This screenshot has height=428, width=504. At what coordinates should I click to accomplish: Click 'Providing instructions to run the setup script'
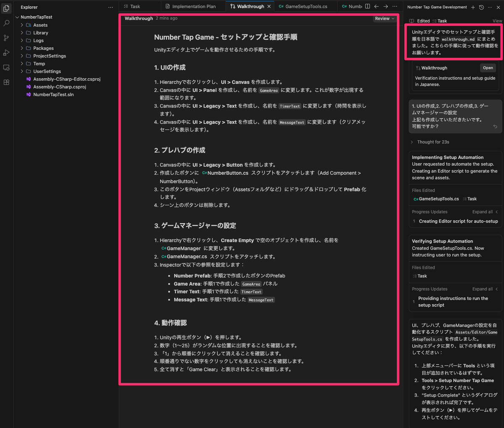click(453, 302)
